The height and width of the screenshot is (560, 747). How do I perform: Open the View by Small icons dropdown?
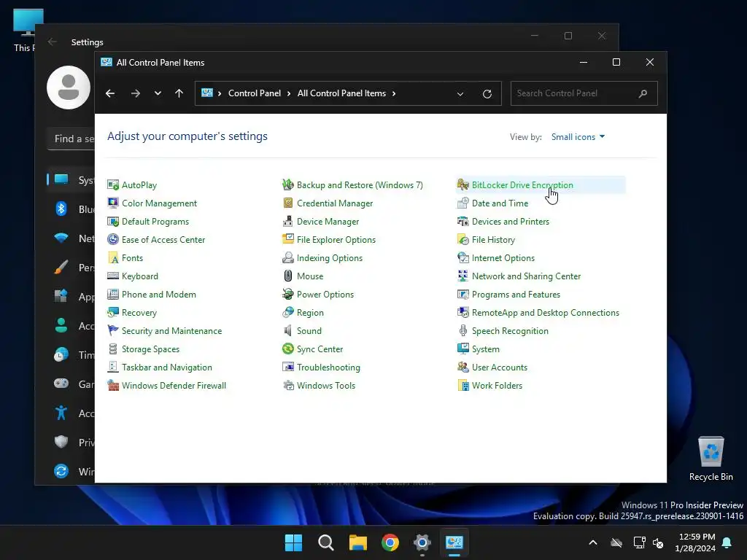(x=578, y=137)
